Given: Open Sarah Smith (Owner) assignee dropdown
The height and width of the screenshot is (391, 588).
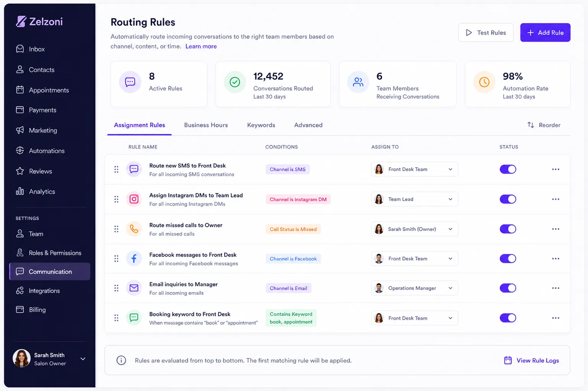Looking at the screenshot, I should coord(415,229).
